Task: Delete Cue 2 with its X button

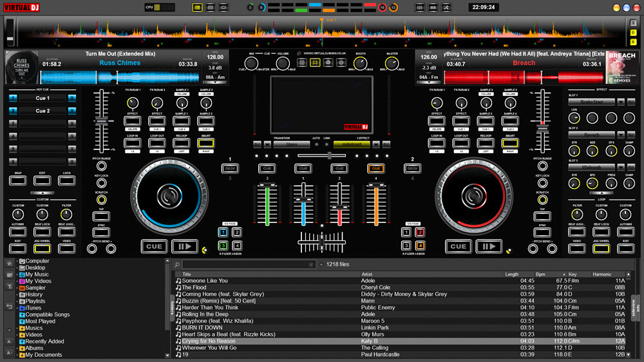Action: pyautogui.click(x=72, y=111)
